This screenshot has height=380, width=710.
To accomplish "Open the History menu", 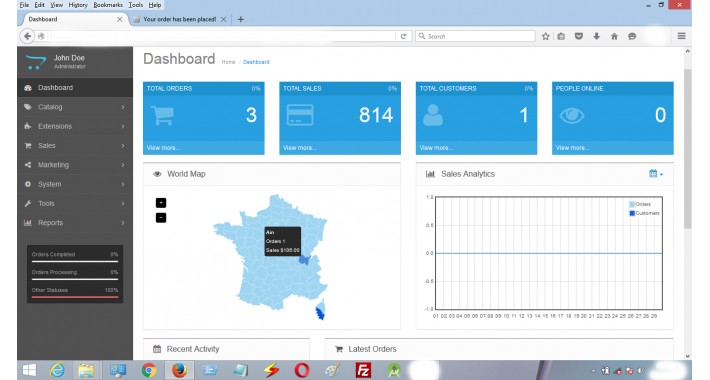I will (78, 5).
